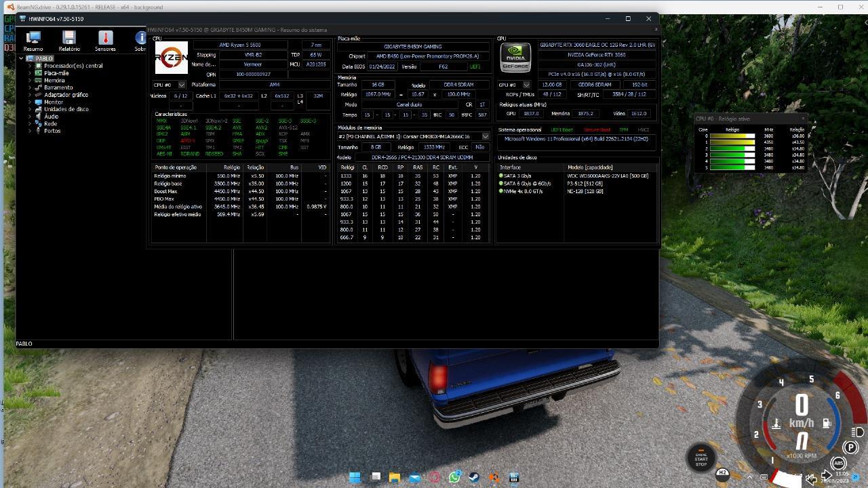Screen dimensions: 868x488
Task: Open the Relatório report toolbar icon
Action: (x=68, y=41)
